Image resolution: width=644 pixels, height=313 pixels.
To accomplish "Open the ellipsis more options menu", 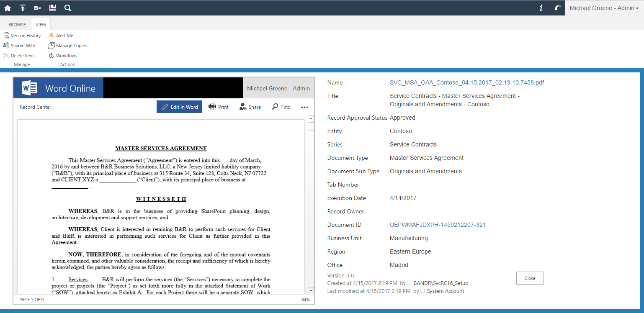I will (304, 107).
